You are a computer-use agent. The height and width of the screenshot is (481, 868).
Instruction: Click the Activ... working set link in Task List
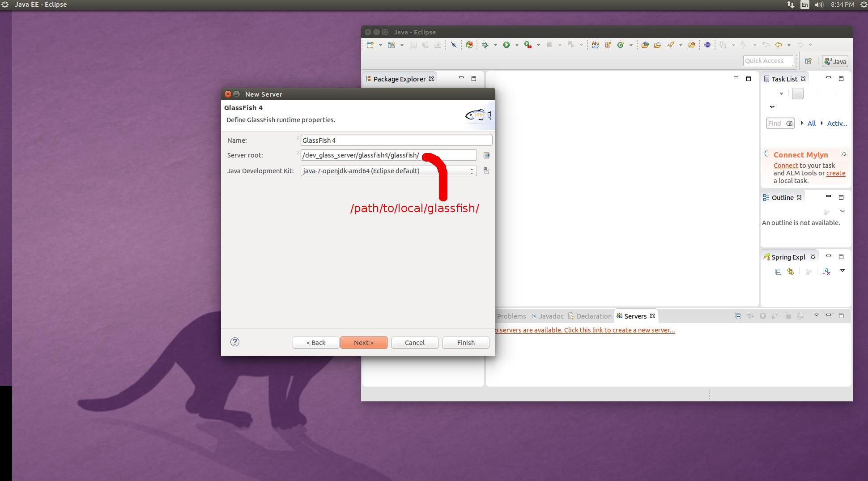coord(837,123)
